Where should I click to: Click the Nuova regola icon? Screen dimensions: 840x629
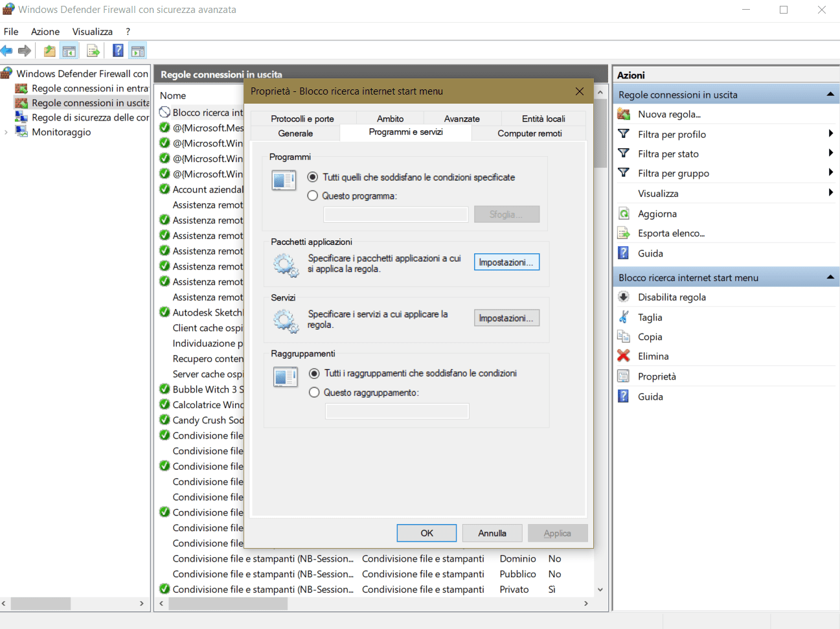(x=624, y=115)
